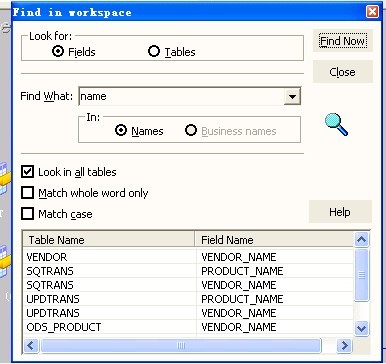Image resolution: width=386 pixels, height=364 pixels.
Task: Sort by Table Name column header
Action: 109,240
